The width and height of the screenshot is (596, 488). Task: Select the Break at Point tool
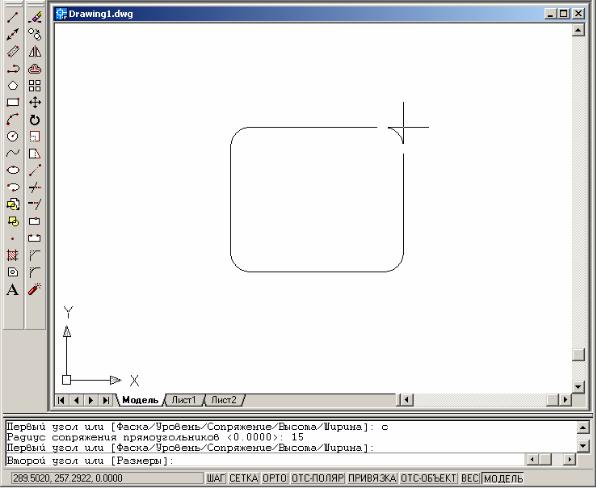click(35, 221)
